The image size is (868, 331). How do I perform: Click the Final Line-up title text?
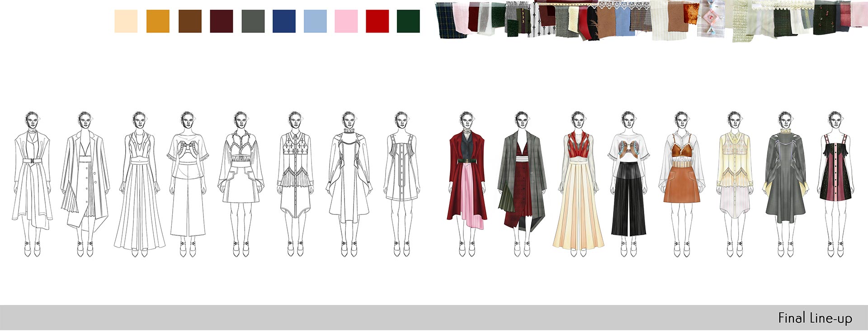tap(815, 318)
